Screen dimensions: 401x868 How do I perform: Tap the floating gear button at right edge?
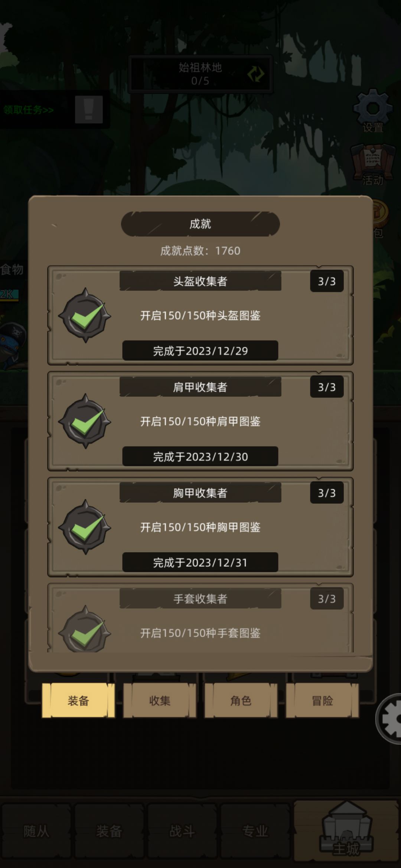point(390,718)
